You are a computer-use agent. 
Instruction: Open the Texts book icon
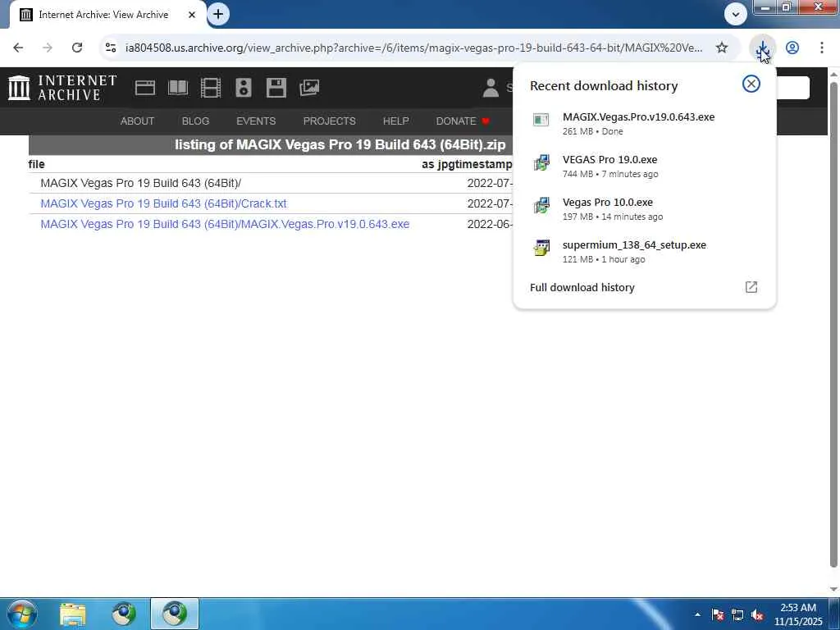178,88
